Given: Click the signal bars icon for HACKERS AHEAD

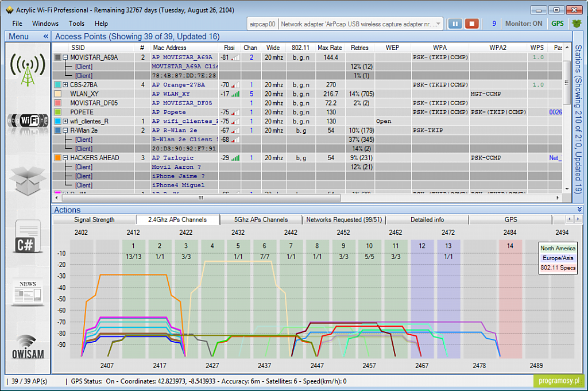Looking at the screenshot, I should coord(235,158).
